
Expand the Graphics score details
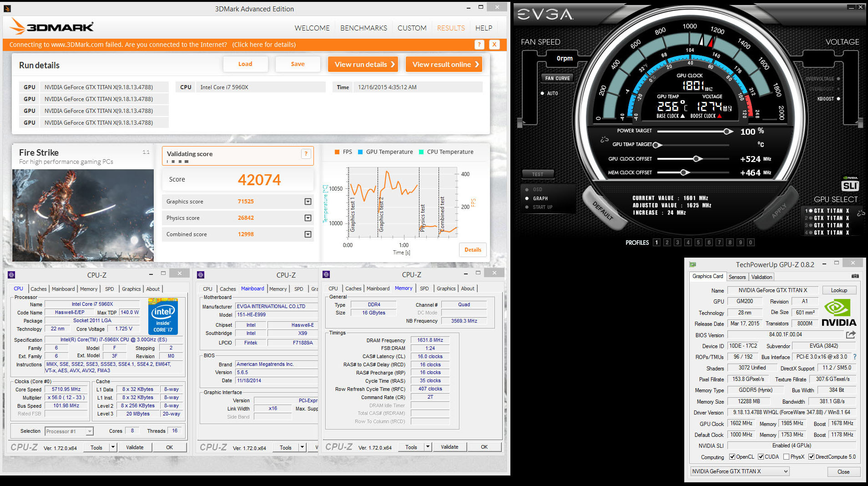pyautogui.click(x=308, y=202)
